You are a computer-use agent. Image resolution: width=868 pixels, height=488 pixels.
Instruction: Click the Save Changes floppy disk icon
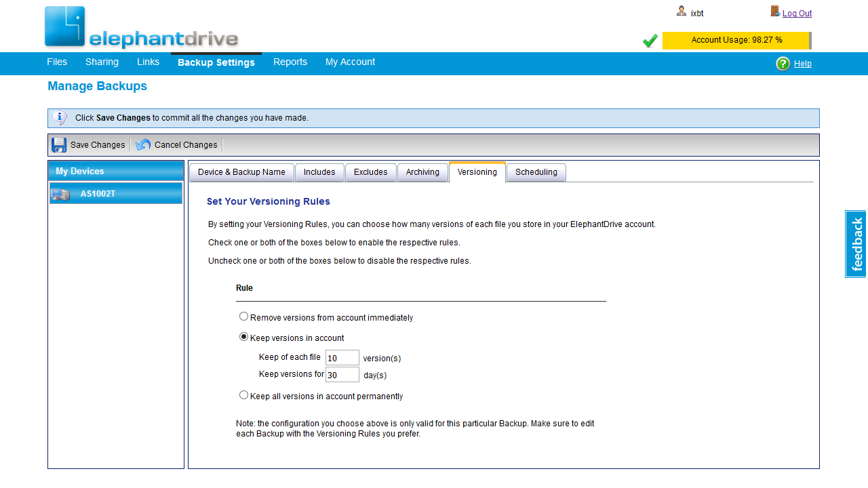pyautogui.click(x=59, y=145)
